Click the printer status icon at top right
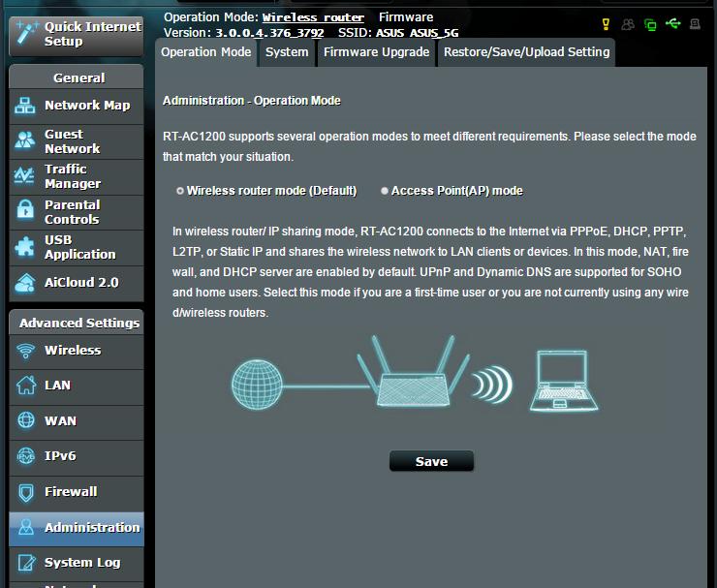717x588 pixels. coord(695,24)
